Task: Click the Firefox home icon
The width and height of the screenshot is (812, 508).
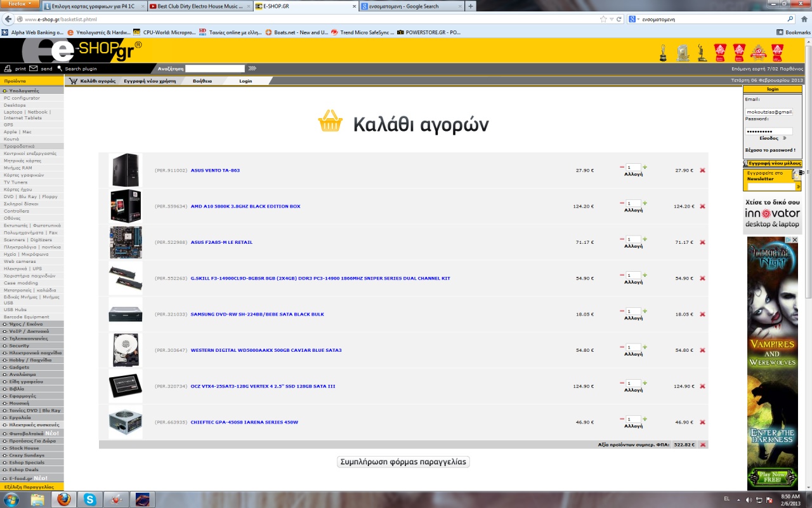Action: pyautogui.click(x=804, y=19)
